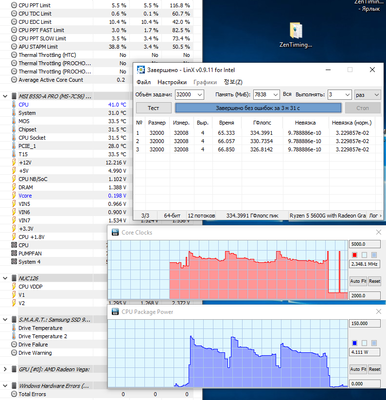Click the Тест button to start the test
Viewport: 386px width, 400px height.
pyautogui.click(x=153, y=108)
